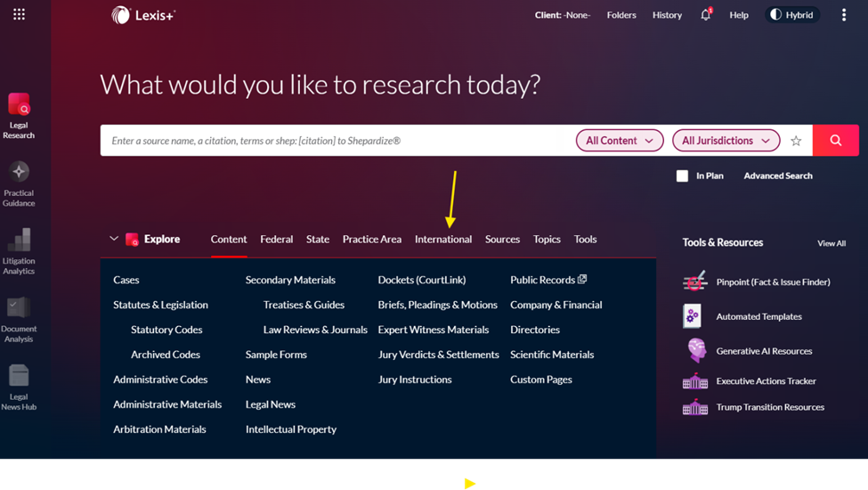Click the Generative AI Resources icon
This screenshot has height=490, width=868.
click(x=696, y=350)
